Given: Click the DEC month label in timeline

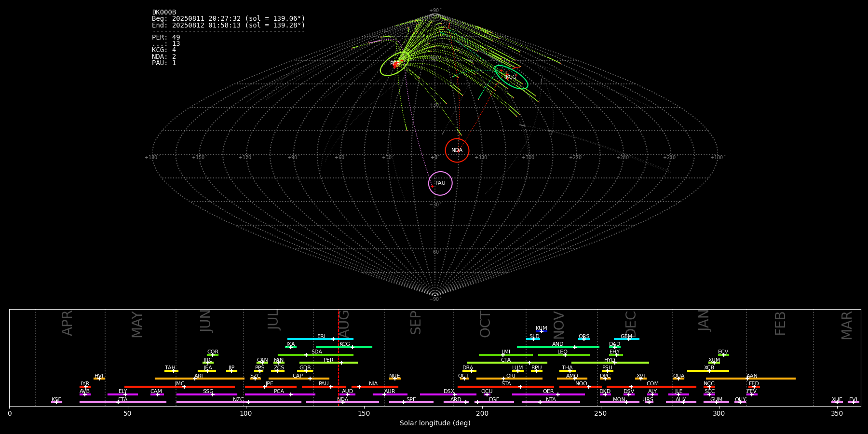Looking at the screenshot, I should pyautogui.click(x=631, y=324).
